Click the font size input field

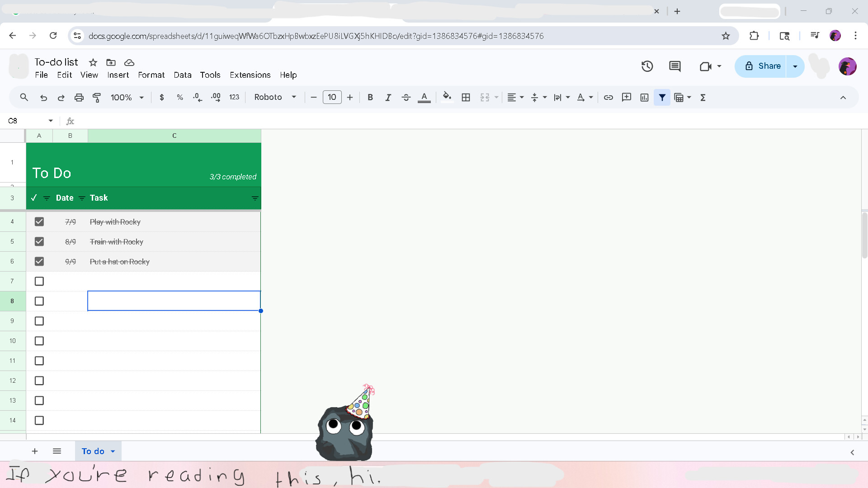pyautogui.click(x=332, y=97)
